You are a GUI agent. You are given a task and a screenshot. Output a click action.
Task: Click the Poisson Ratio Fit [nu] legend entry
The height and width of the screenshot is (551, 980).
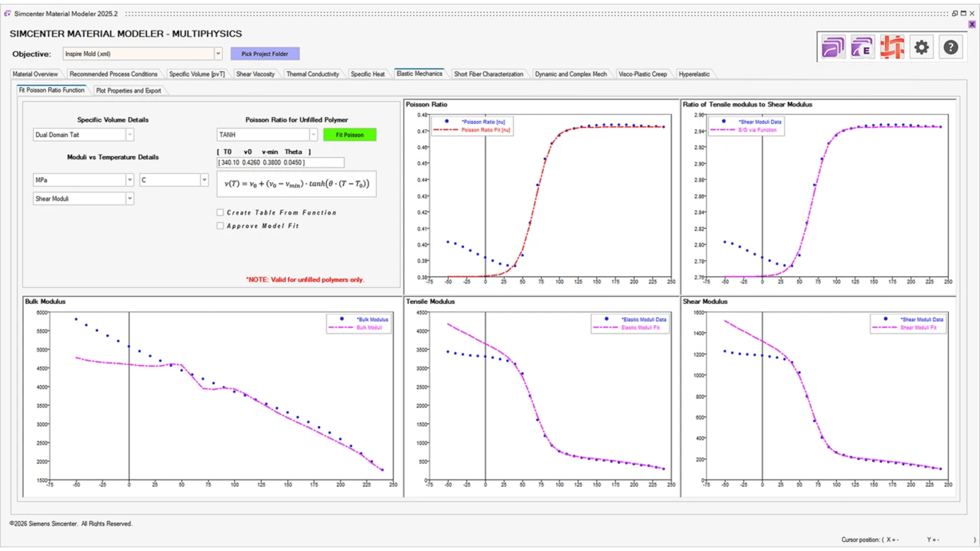(x=472, y=130)
